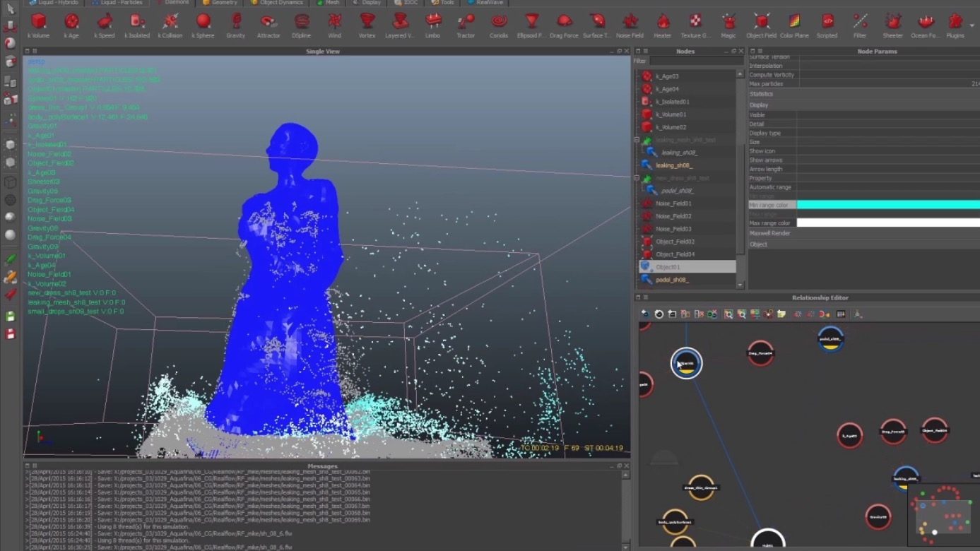Viewport: 980px width, 551px height.
Task: Collapse the new_dress_sh8_test node tree
Action: [x=637, y=178]
